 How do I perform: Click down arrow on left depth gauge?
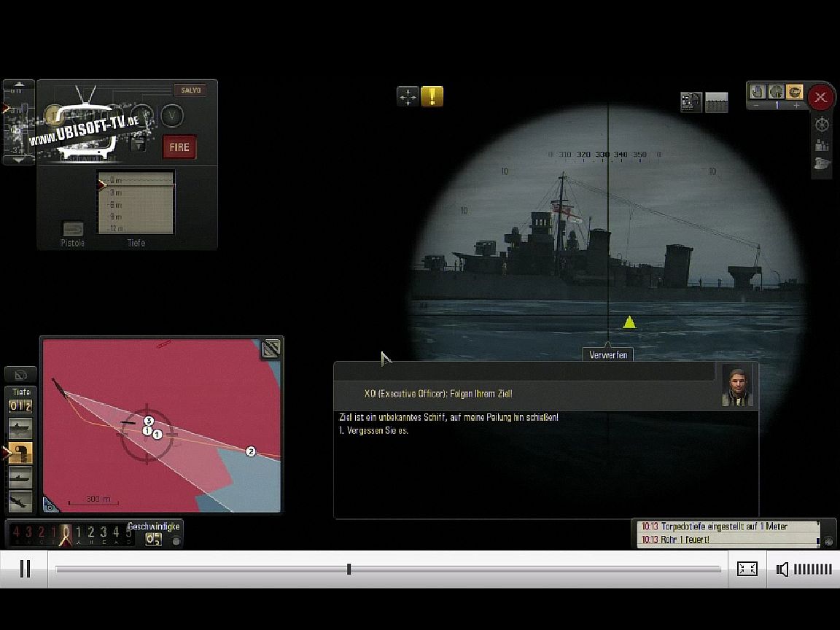(x=19, y=160)
